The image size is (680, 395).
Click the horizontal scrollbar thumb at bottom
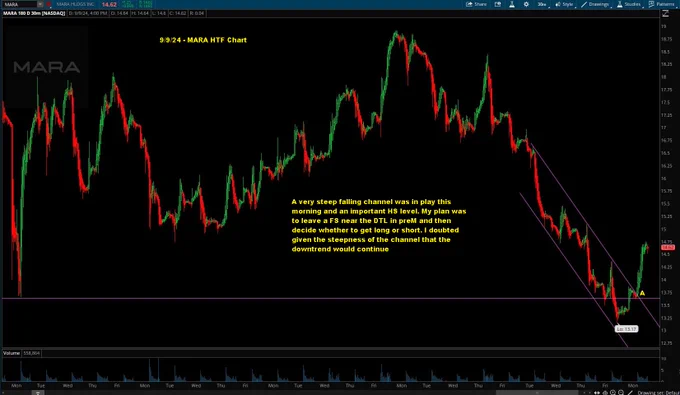537,392
